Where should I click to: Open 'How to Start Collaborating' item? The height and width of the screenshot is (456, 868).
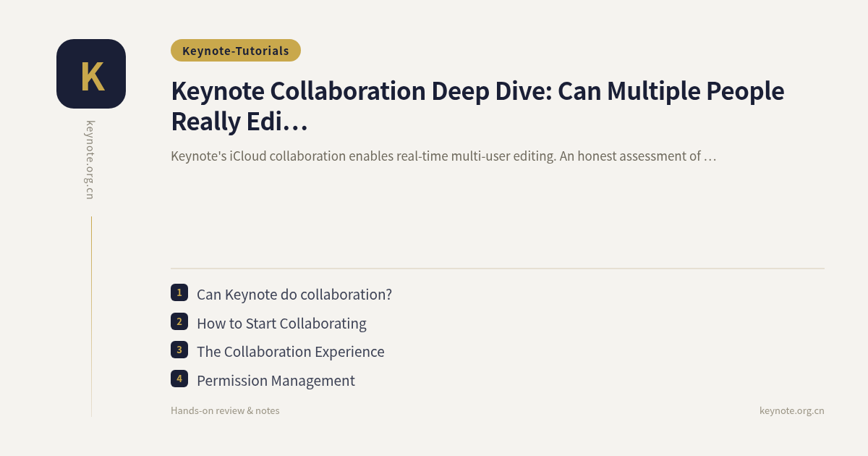[x=281, y=324]
